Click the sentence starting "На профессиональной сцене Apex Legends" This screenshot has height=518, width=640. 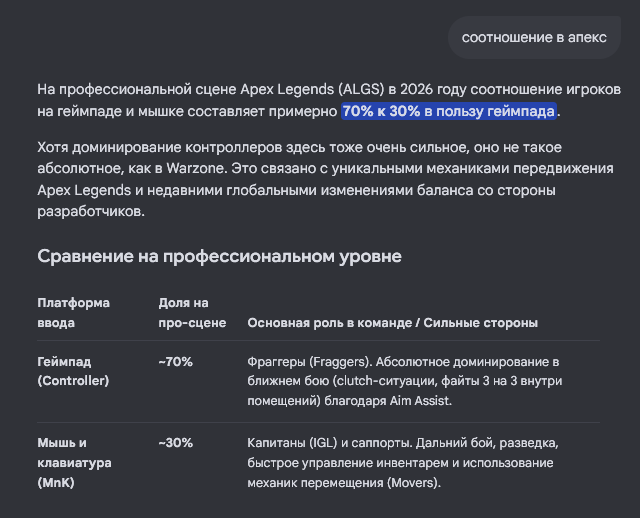[x=329, y=100]
